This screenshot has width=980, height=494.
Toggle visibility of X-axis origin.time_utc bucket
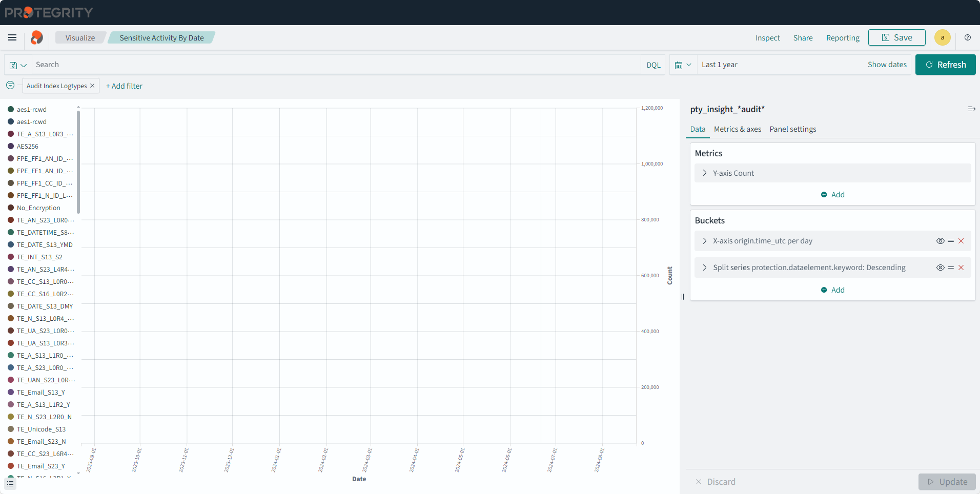[940, 241]
